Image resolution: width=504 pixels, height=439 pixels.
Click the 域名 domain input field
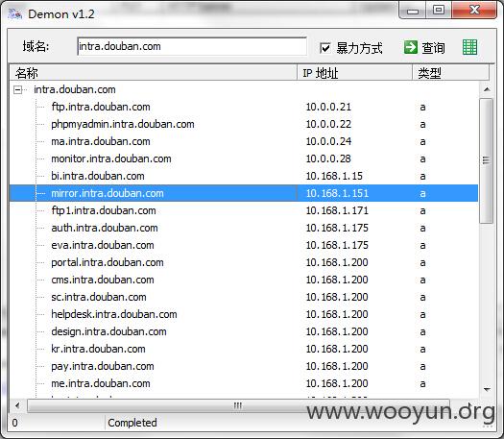[192, 46]
